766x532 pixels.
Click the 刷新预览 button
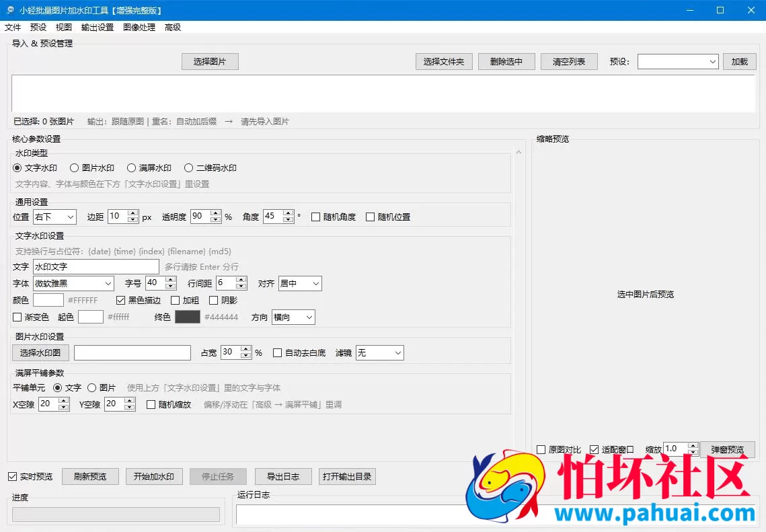[90, 477]
